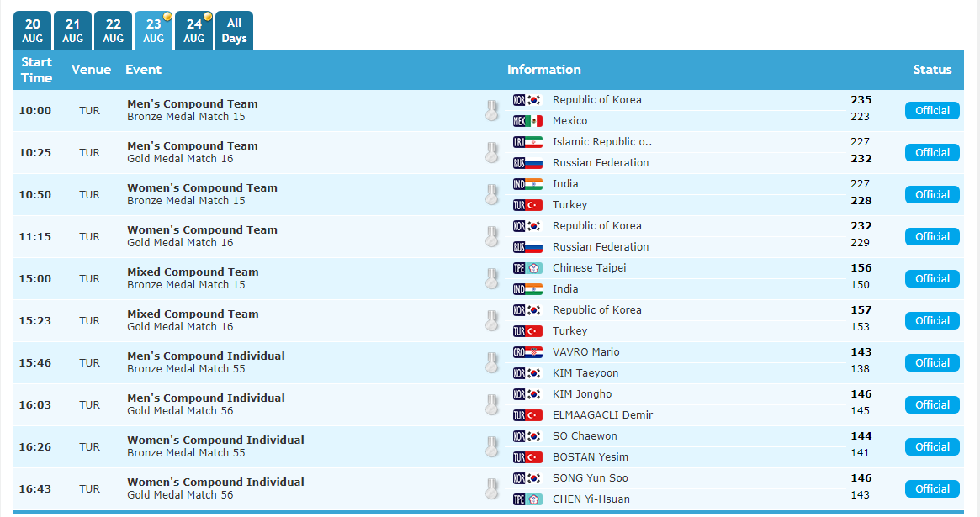Screen dimensions: 980x517
Task: Click Mexico flag icon in first match
Action: point(527,121)
